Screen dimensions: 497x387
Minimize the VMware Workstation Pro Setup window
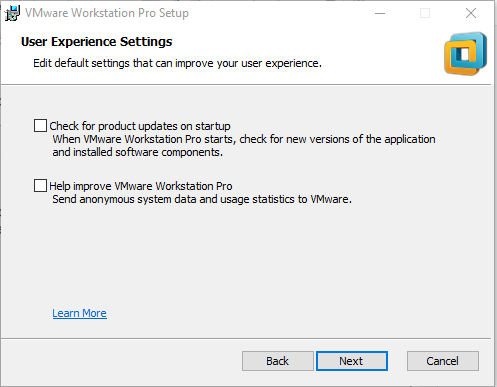pyautogui.click(x=380, y=13)
